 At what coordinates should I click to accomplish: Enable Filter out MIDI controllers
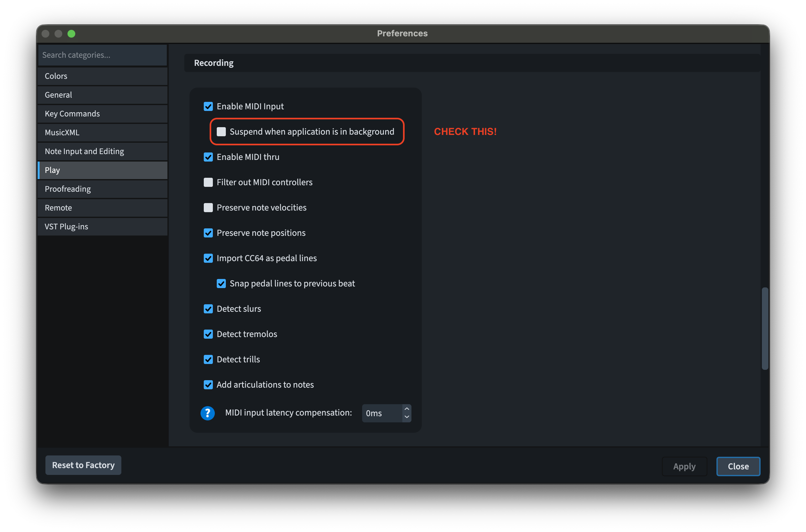point(208,182)
